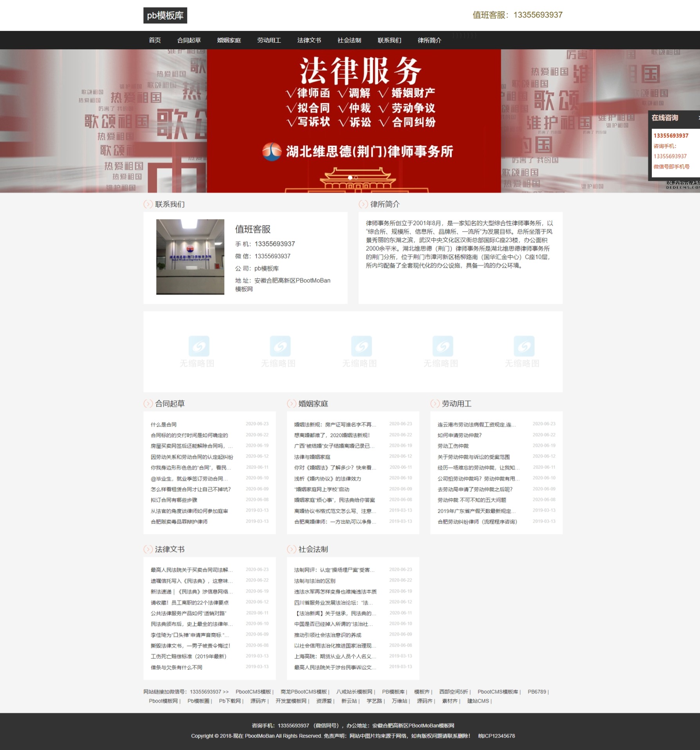Click the 2020-06-23 date beside 什么是合同
Viewport: 700px width, 750px height.
(x=257, y=424)
